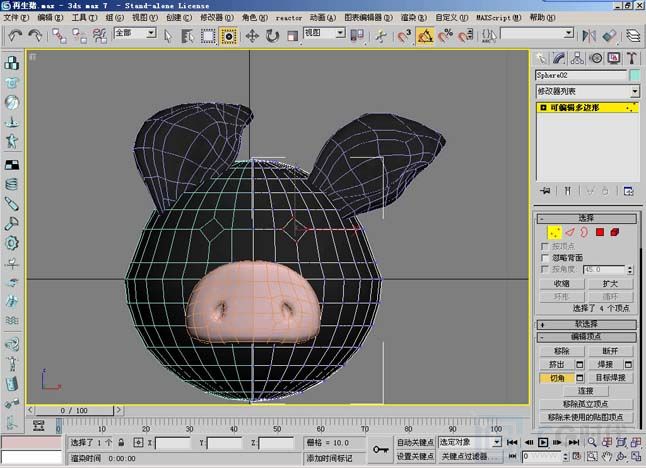This screenshot has width=646, height=468.
Task: Toggle the selection lock padlock
Action: 121,442
